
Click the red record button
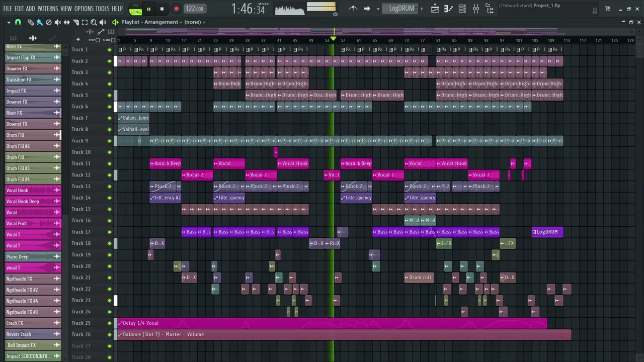[x=176, y=9]
